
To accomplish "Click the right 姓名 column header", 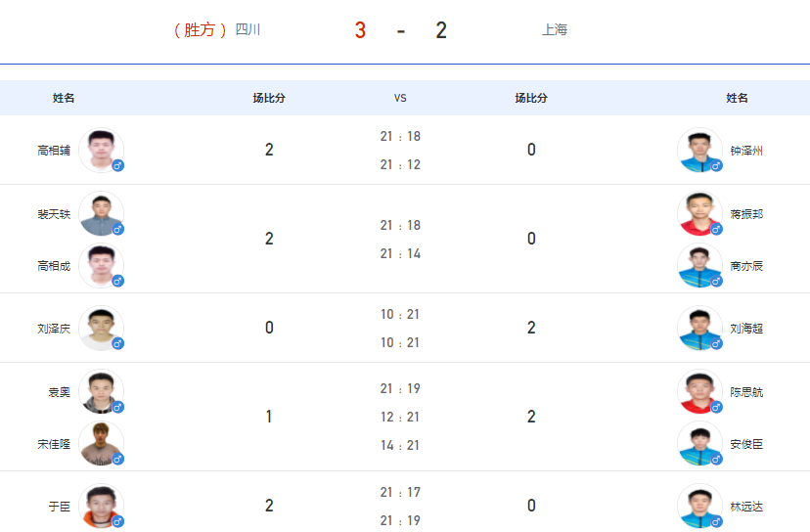I will 737,98.
